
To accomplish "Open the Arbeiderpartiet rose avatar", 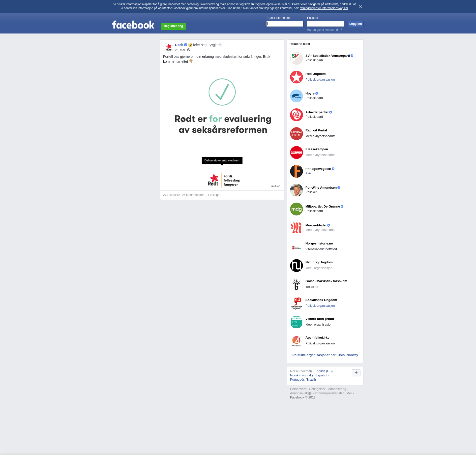I will click(297, 115).
